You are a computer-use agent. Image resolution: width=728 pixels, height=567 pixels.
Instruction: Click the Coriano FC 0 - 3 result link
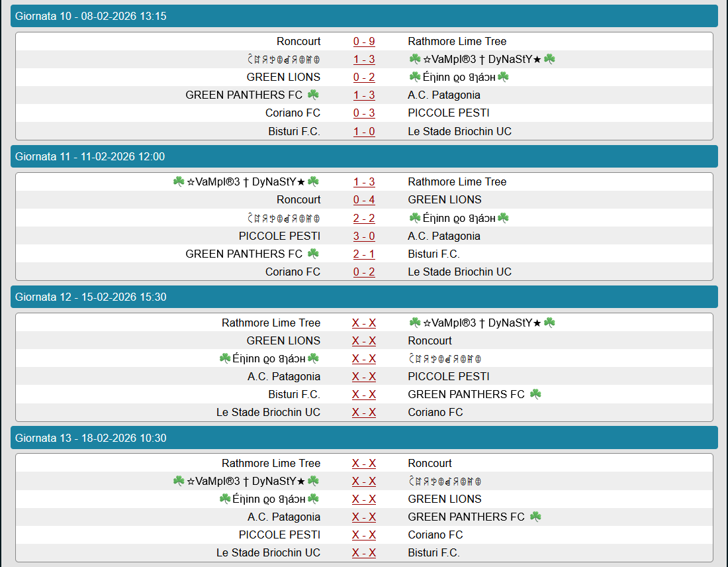click(364, 113)
